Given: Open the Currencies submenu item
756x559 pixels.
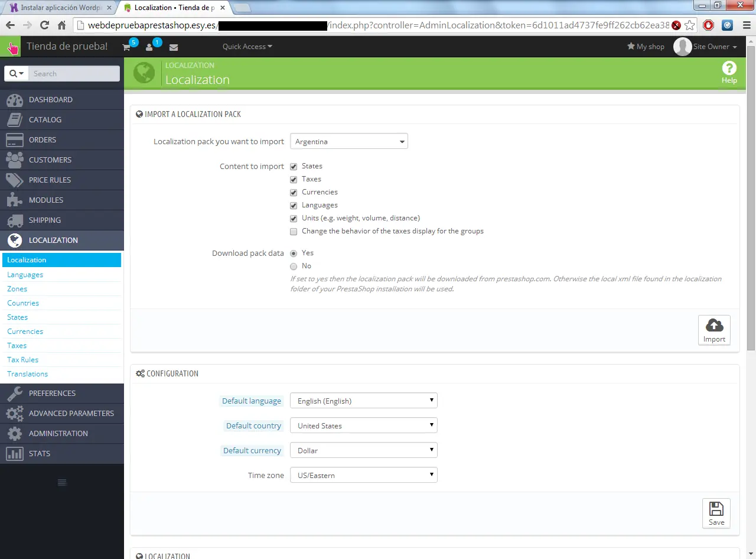Looking at the screenshot, I should 25,331.
